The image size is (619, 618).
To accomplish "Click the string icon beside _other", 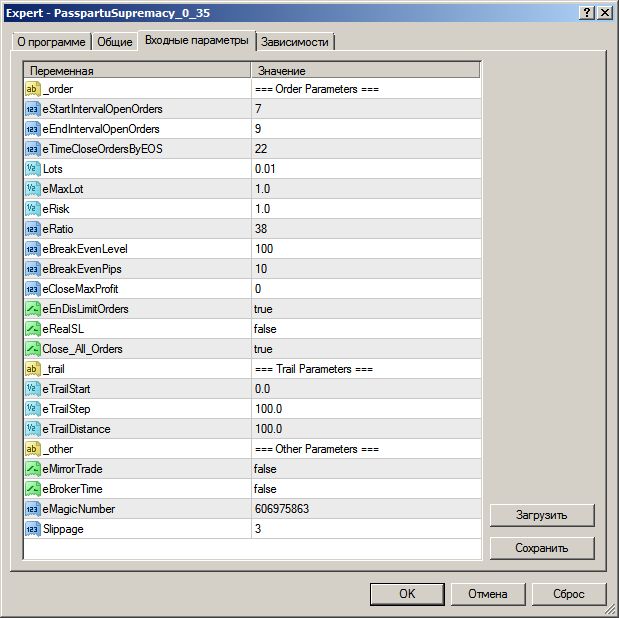I will [33, 449].
